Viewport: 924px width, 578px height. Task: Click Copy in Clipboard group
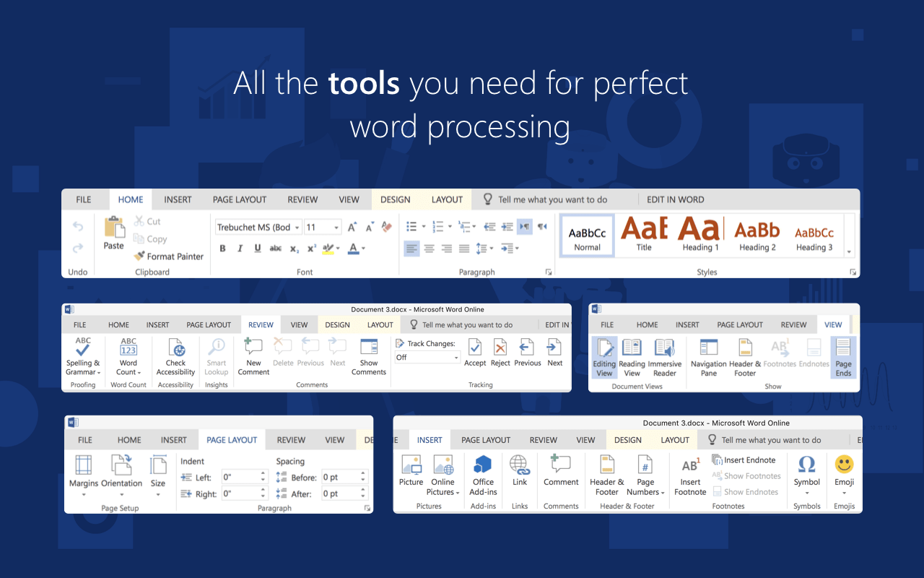click(150, 239)
